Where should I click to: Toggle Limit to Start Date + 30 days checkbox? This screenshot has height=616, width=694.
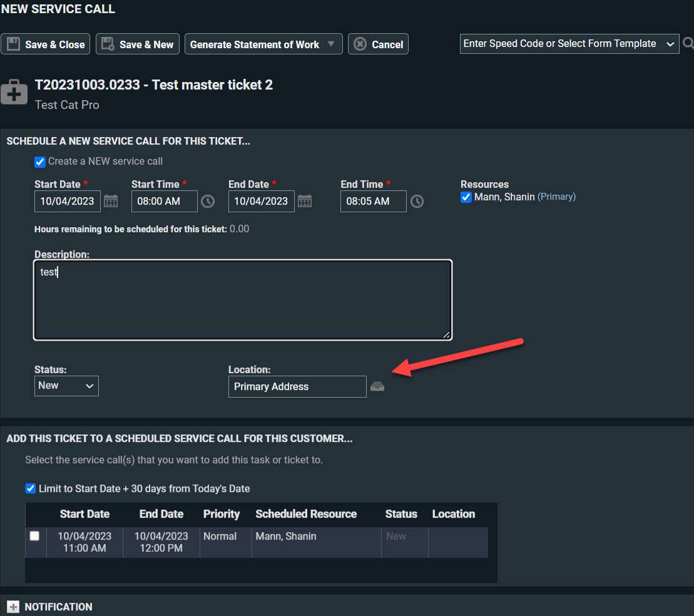31,488
